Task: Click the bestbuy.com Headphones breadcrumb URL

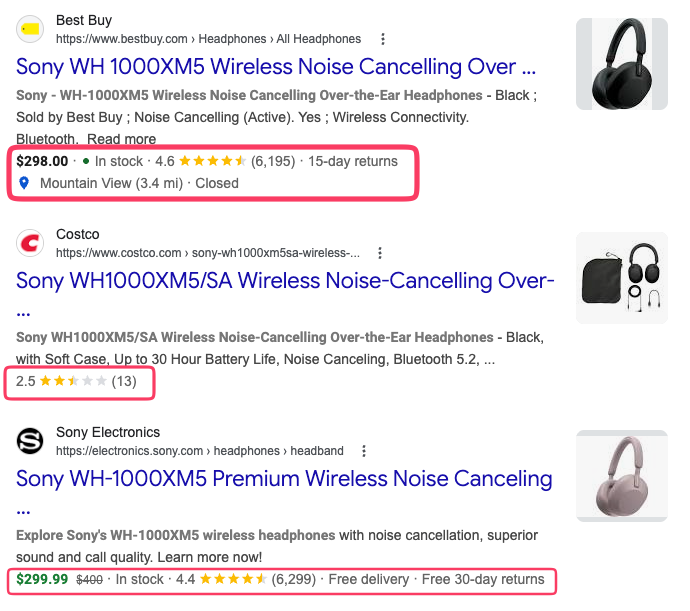Action: 208,39
